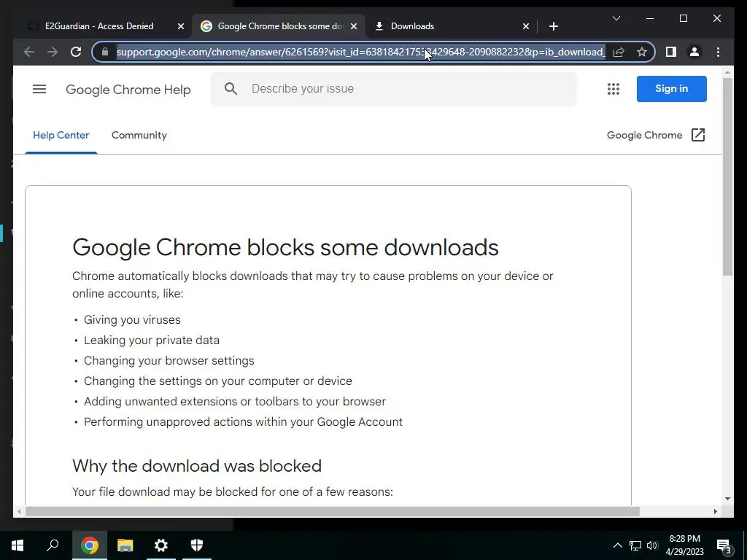Select the Help Center tab

[61, 135]
